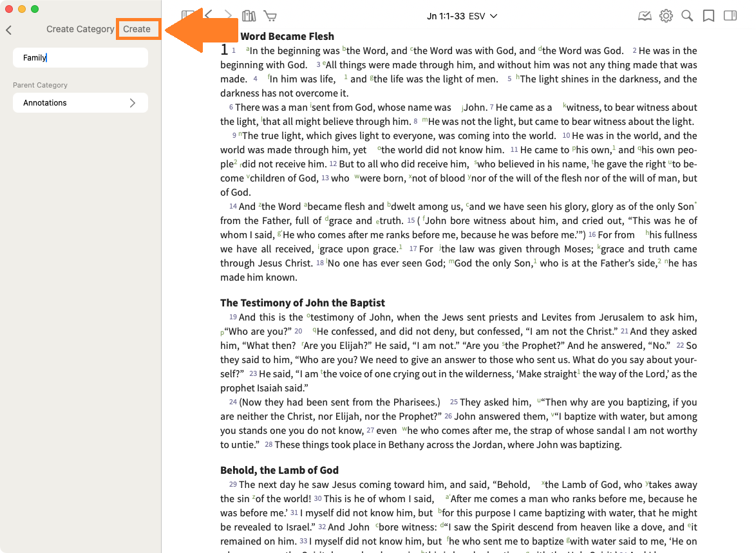Click the bookmark icon
This screenshot has width=756, height=553.
click(708, 16)
